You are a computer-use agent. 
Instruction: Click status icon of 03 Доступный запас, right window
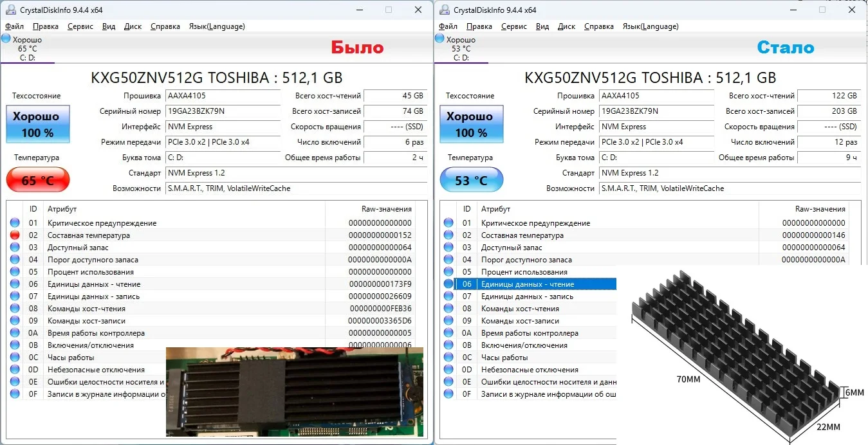[x=448, y=248]
